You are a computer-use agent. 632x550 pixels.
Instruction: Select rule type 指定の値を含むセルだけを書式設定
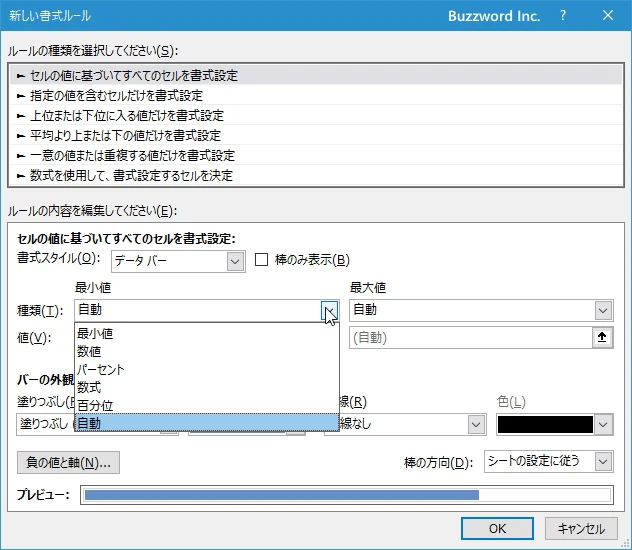coord(316,95)
